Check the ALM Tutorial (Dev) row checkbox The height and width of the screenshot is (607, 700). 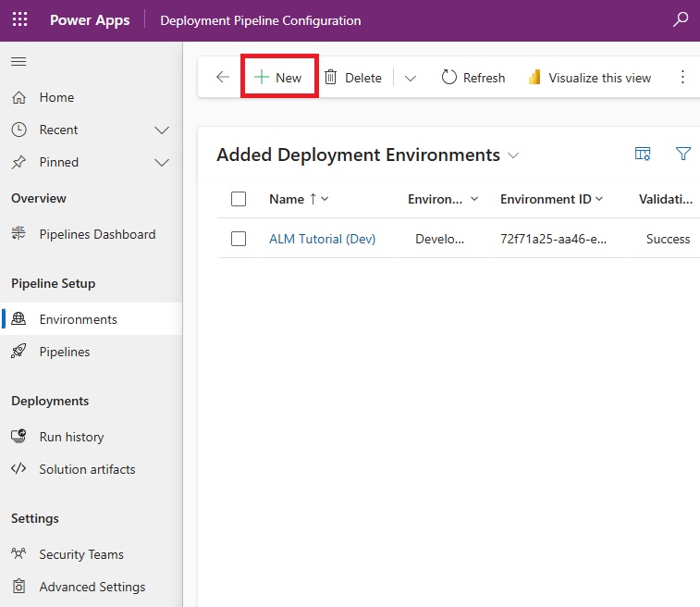(239, 239)
